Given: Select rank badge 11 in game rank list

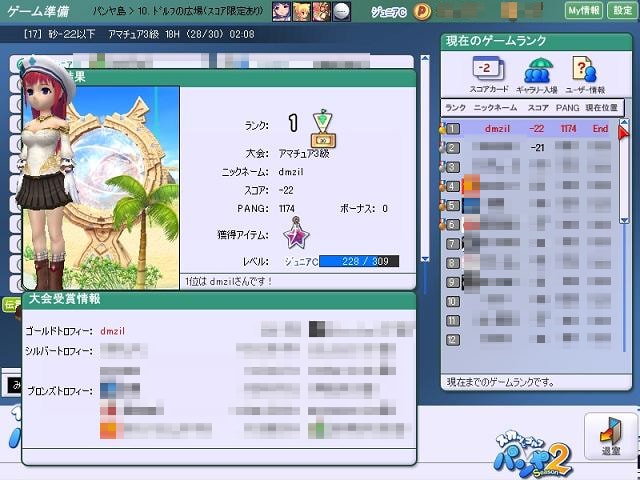Looking at the screenshot, I should coord(452,320).
